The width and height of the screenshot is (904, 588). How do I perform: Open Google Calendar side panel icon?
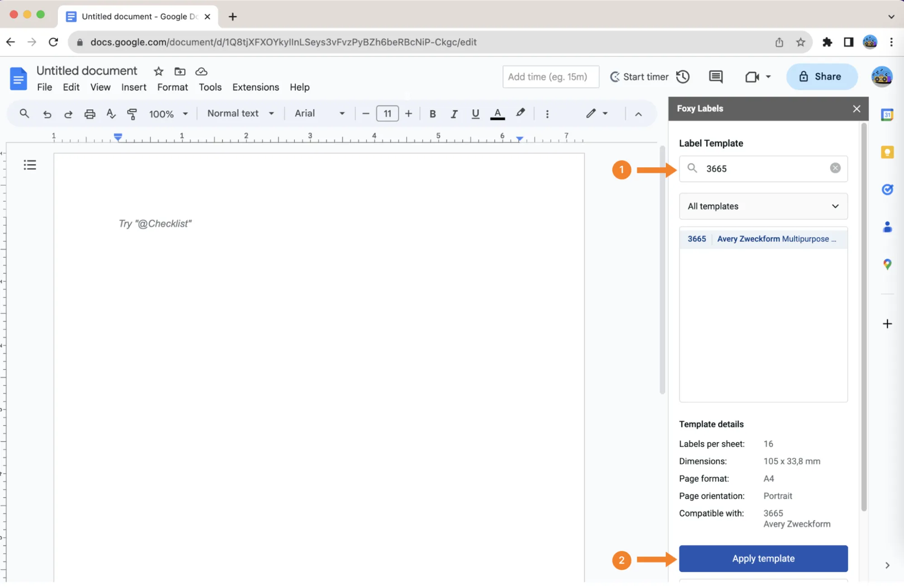(x=887, y=115)
